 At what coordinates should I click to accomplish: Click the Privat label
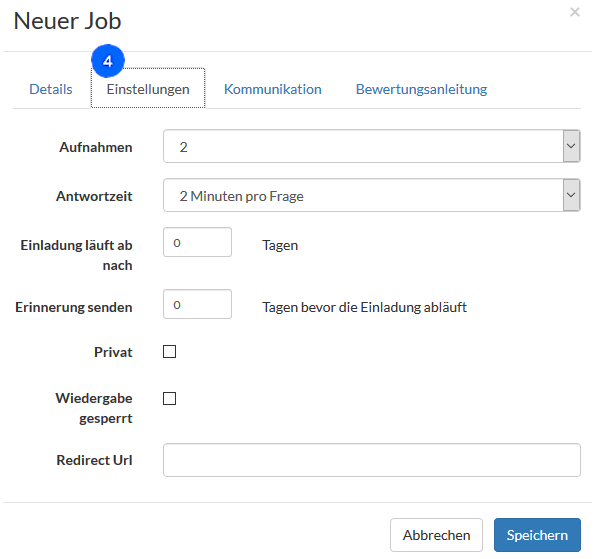[x=113, y=352]
